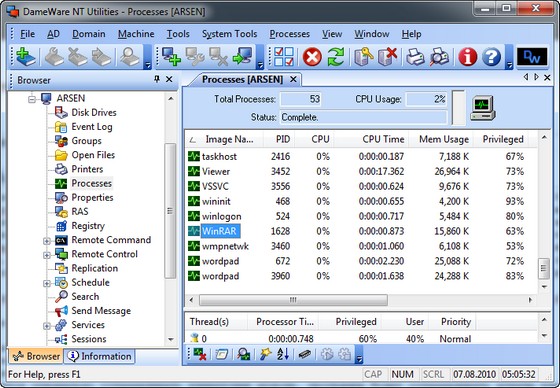This screenshot has width=560, height=388.
Task: Click the blue question mark help icon
Action: (x=491, y=57)
